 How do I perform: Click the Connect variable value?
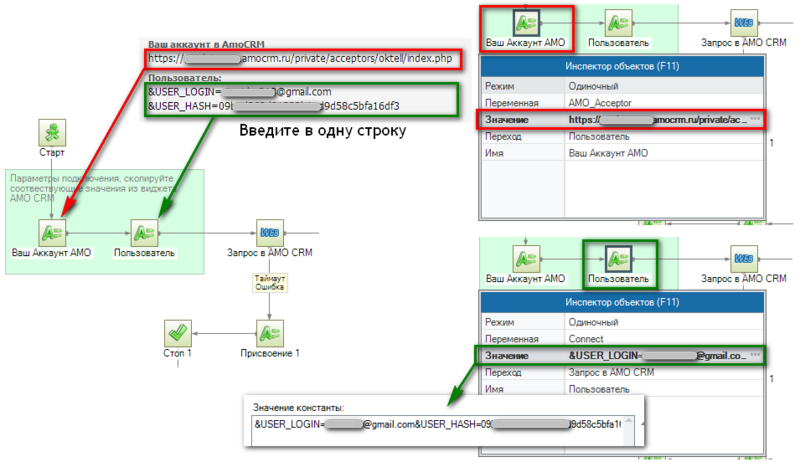[664, 339]
